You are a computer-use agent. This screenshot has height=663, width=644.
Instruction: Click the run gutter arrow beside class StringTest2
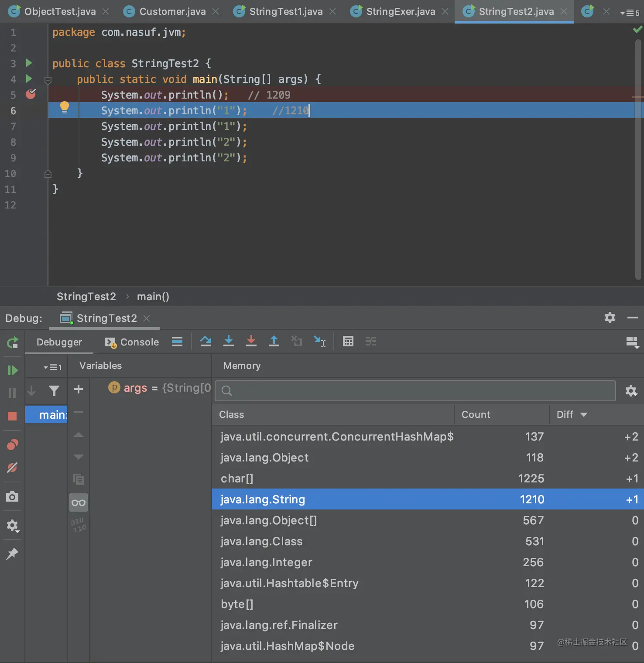click(x=29, y=63)
